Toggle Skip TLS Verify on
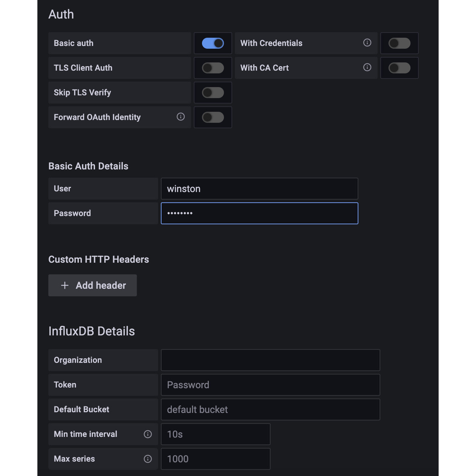 tap(213, 92)
